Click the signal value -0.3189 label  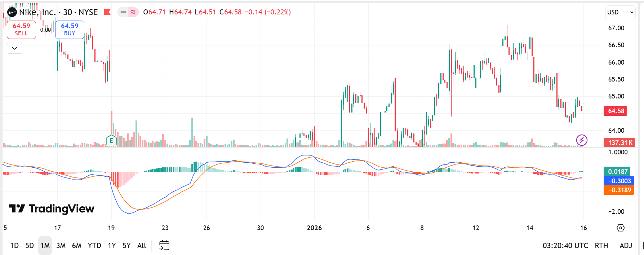618,190
